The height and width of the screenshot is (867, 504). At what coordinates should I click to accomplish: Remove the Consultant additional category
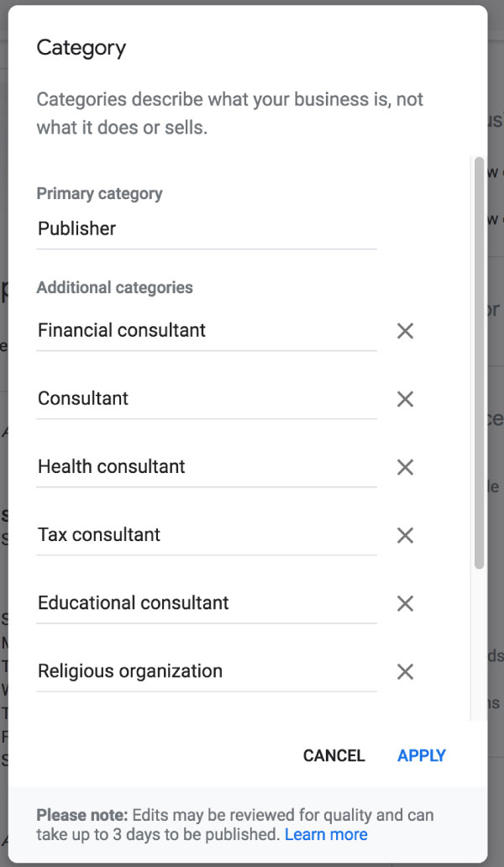point(405,399)
